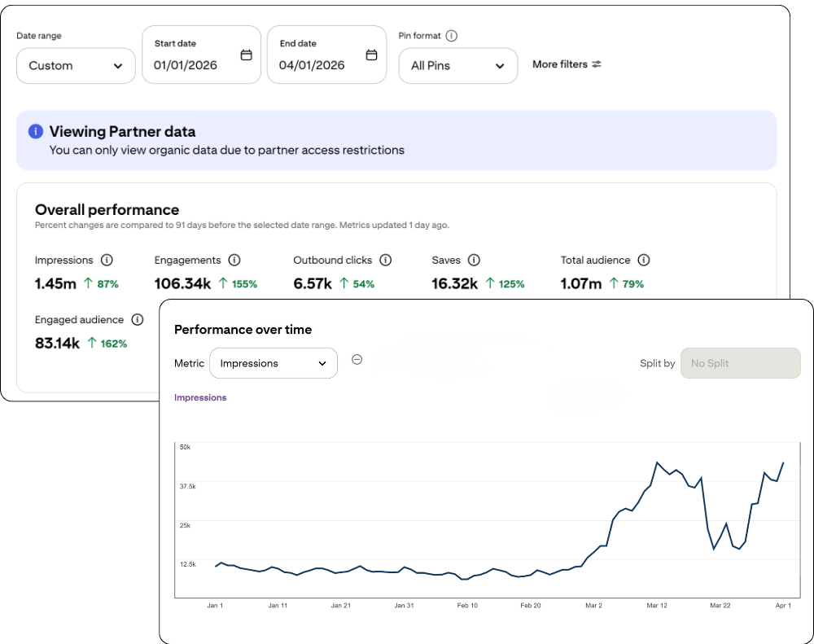This screenshot has width=814, height=644.
Task: Open the Split by No Split selector
Action: pyautogui.click(x=740, y=363)
